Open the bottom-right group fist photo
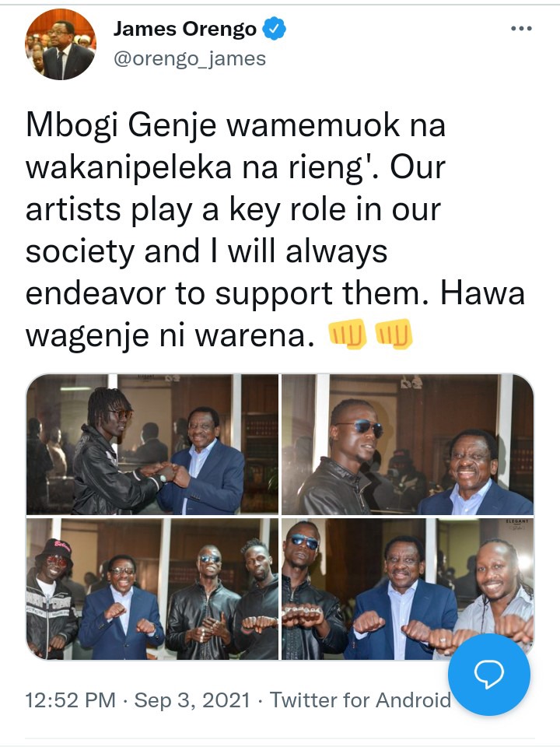560x754 pixels. click(x=408, y=588)
